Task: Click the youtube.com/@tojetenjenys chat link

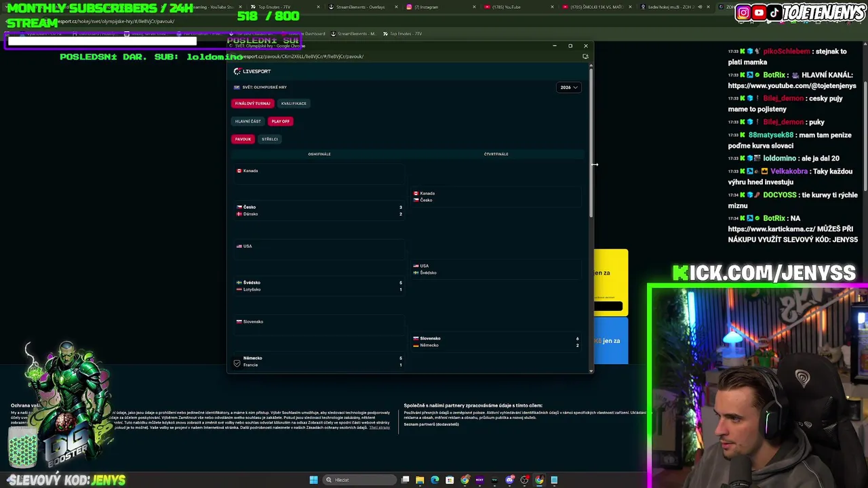Action: click(x=792, y=86)
